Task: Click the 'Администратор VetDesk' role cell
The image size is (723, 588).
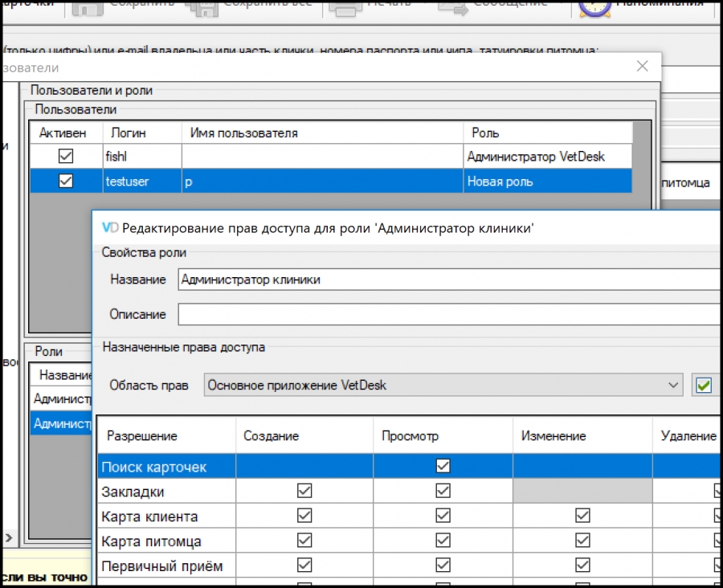Action: coord(548,157)
